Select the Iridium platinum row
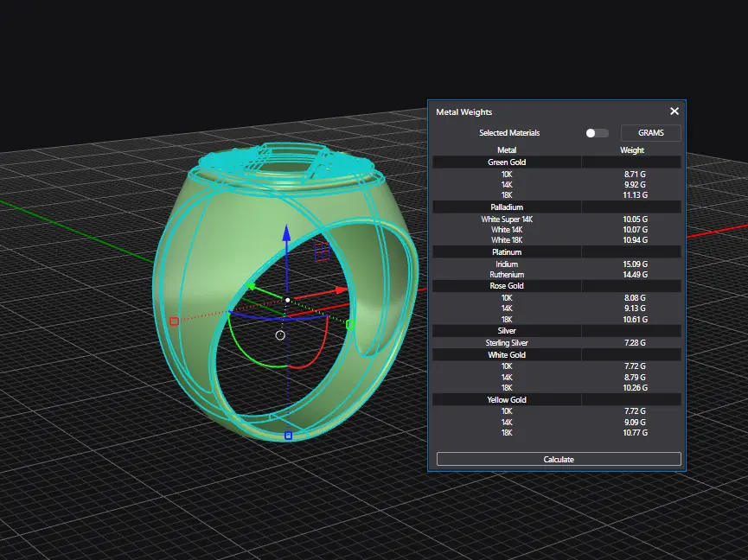Screen dimensions: 748x560 507,264
